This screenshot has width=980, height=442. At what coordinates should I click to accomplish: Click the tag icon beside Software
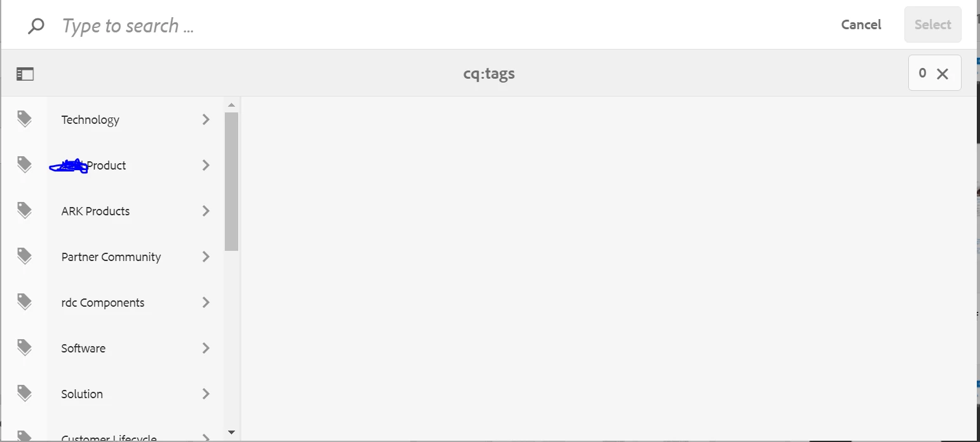tap(24, 347)
